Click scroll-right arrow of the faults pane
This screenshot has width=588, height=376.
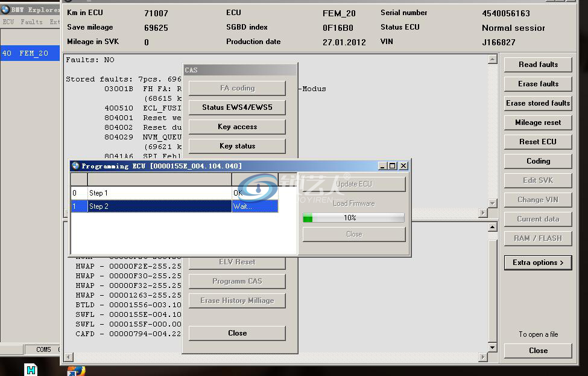(x=483, y=213)
